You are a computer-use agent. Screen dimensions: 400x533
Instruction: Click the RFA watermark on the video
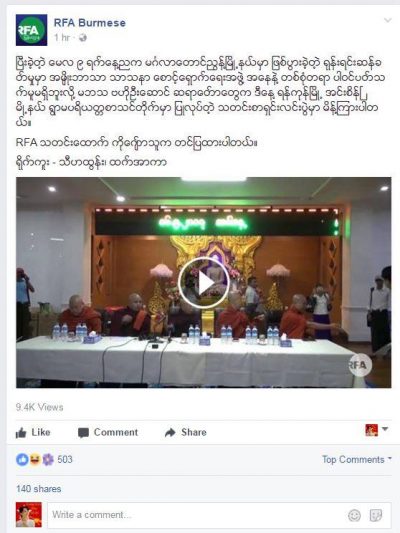(360, 365)
